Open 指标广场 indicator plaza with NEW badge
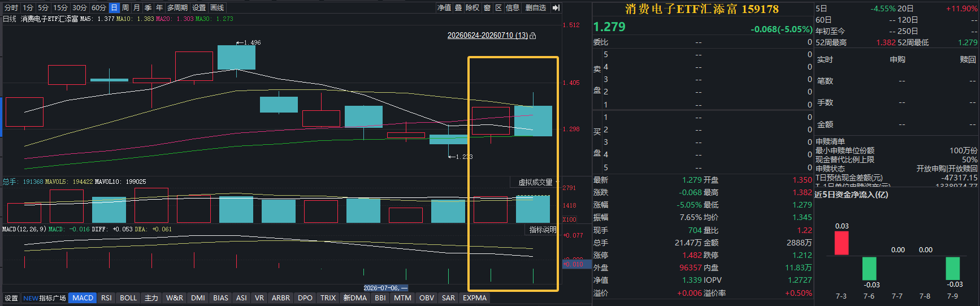 coord(44,298)
